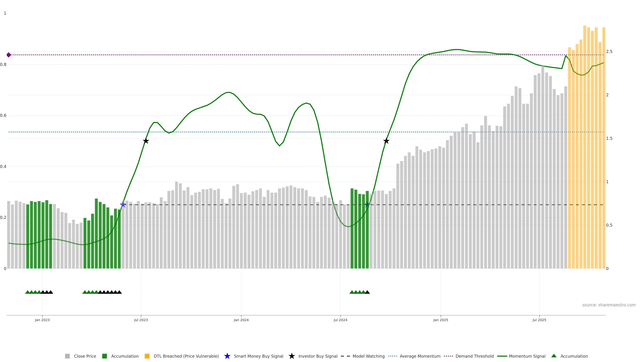Click the black Investor Buy star near Jul 2023
The height and width of the screenshot is (362, 644).
(x=146, y=141)
